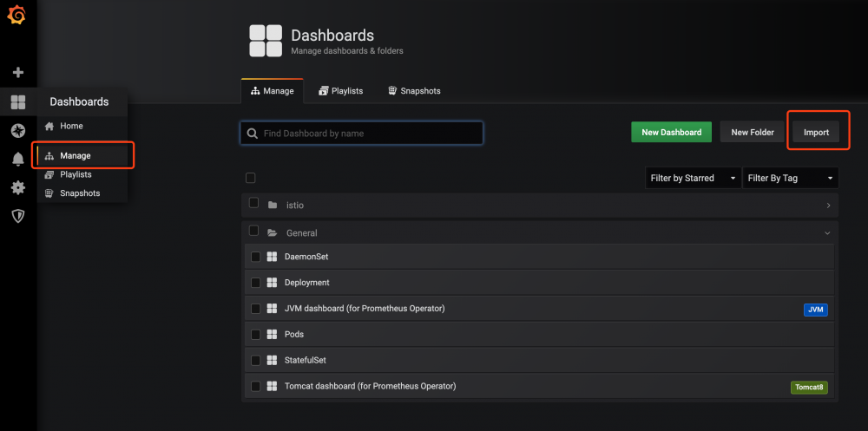
Task: Click the Import button
Action: [x=816, y=133]
